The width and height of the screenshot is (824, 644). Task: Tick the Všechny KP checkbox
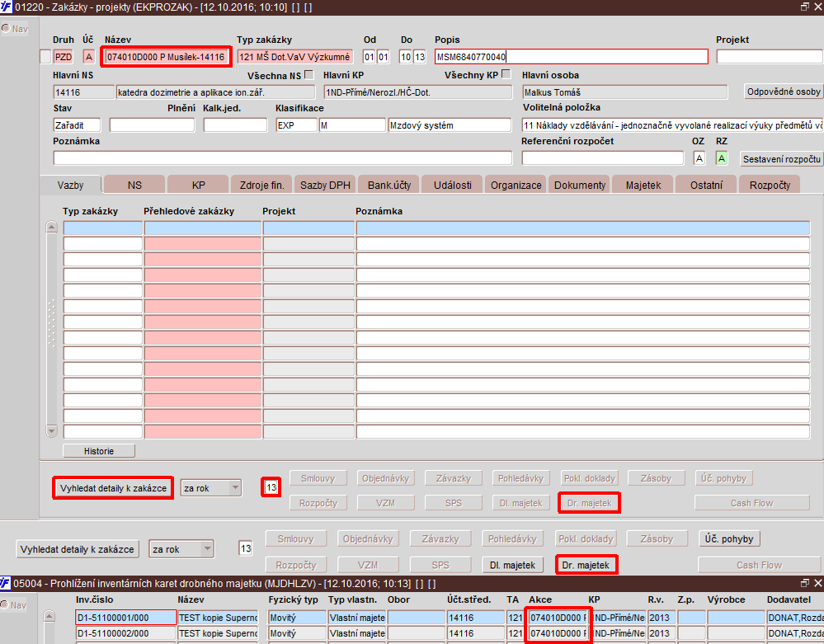506,74
